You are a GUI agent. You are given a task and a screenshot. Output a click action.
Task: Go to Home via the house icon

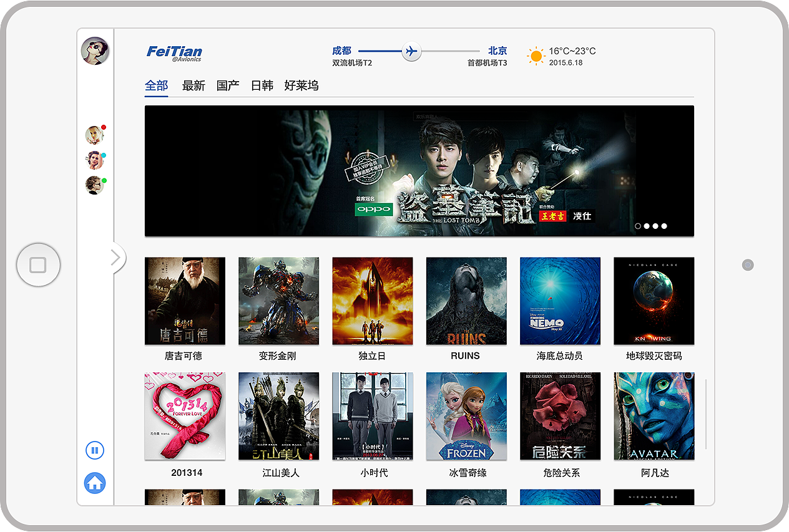tap(95, 483)
